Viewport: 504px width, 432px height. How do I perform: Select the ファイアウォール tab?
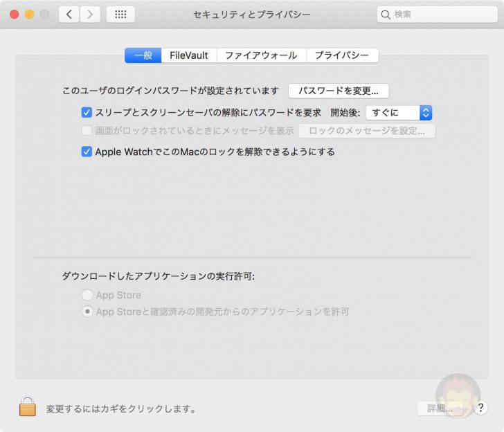[262, 55]
